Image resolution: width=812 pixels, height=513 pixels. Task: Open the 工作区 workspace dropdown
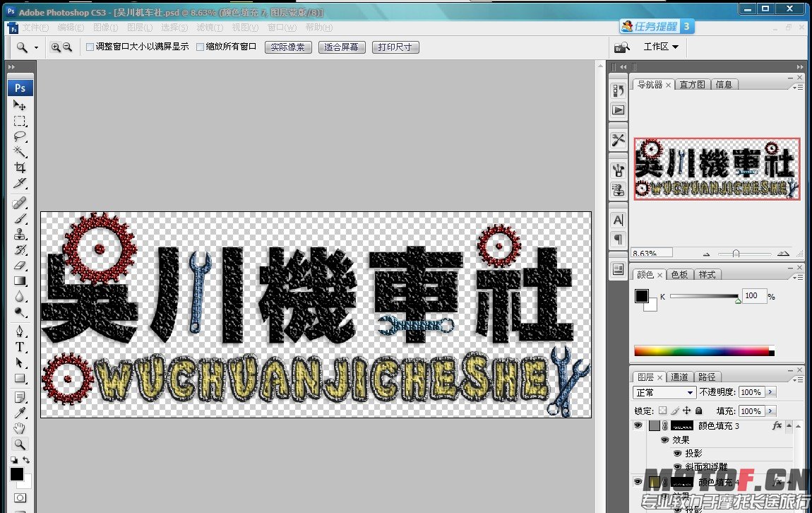point(661,47)
